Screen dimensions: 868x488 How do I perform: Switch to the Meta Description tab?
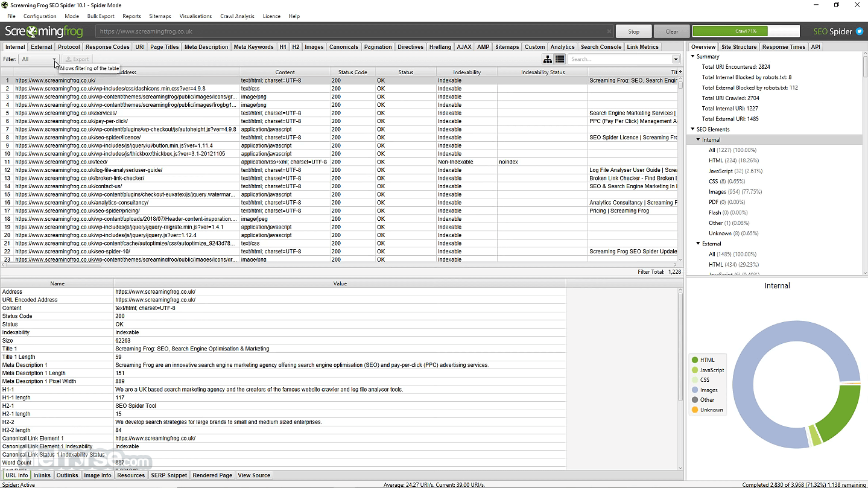click(206, 46)
